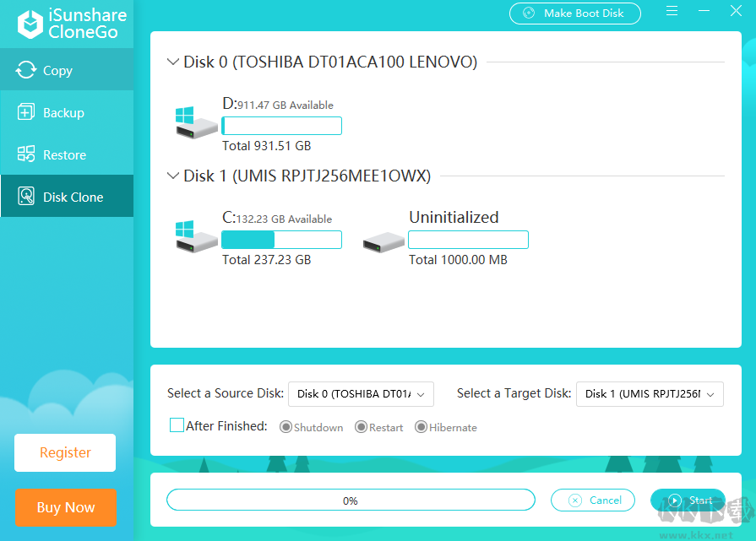Select the Uninitialized disk icon
756x541 pixels.
click(383, 242)
